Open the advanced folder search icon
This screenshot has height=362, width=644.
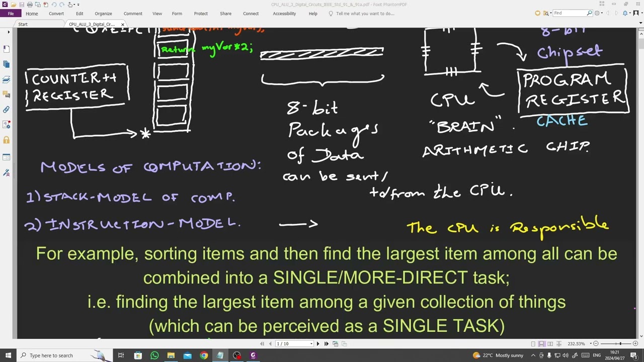[546, 13]
